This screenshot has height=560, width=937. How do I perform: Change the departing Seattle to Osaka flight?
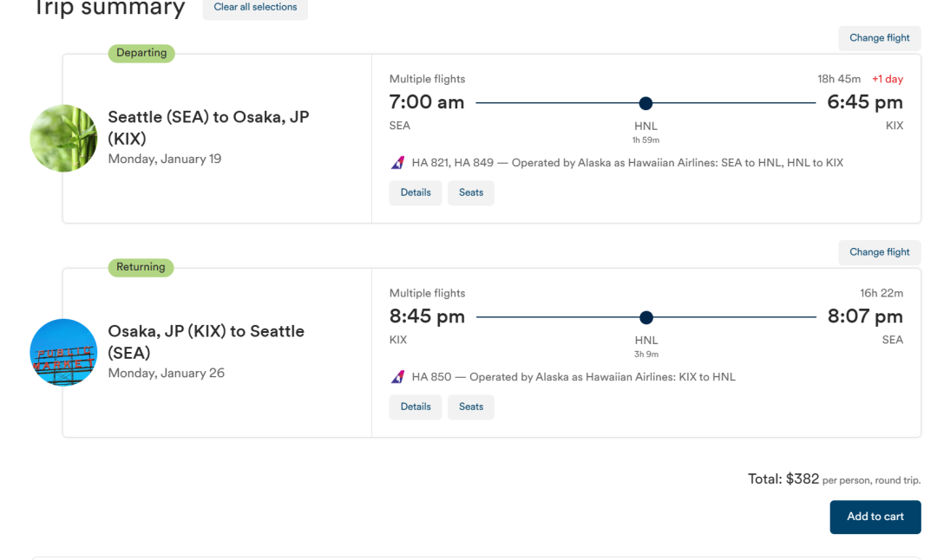[879, 38]
